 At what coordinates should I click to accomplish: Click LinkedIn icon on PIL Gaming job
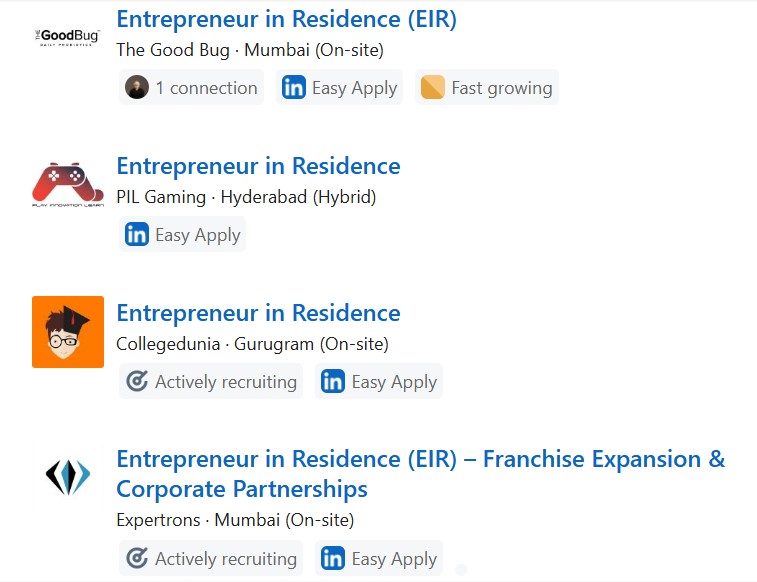(137, 235)
